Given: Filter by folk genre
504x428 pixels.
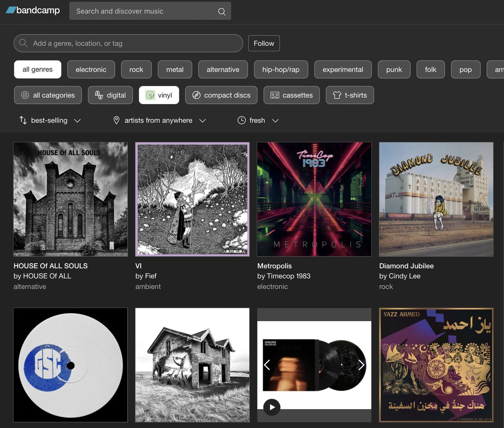Looking at the screenshot, I should pos(430,69).
